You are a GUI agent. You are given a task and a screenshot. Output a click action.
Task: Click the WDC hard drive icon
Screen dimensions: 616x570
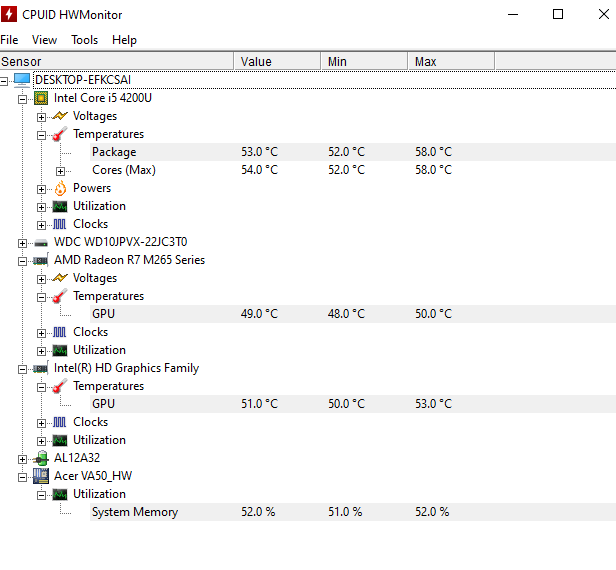(x=41, y=242)
